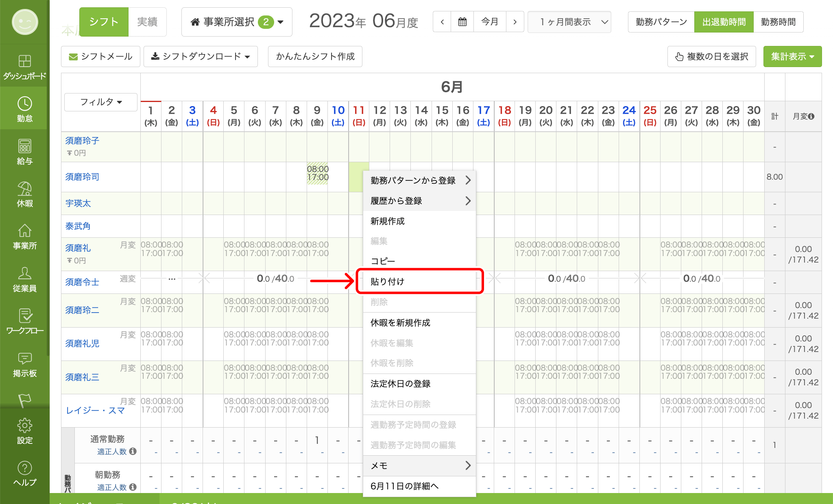The image size is (833, 504).
Task: Open the ダッシュボード sidebar icon
Action: tap(24, 62)
